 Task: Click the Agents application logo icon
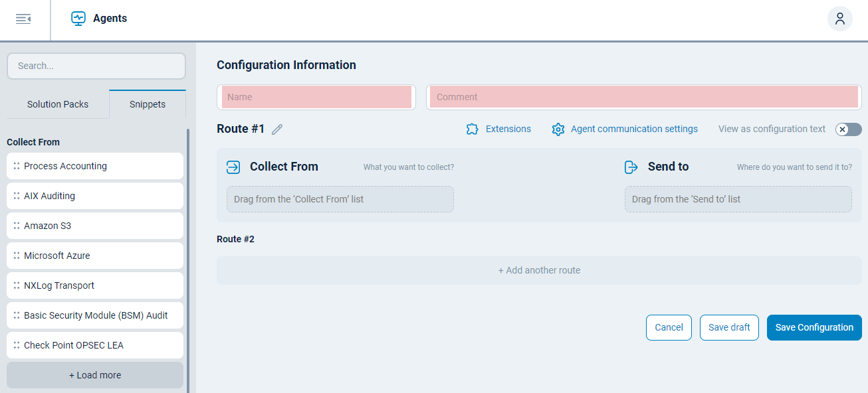pyautogui.click(x=78, y=18)
